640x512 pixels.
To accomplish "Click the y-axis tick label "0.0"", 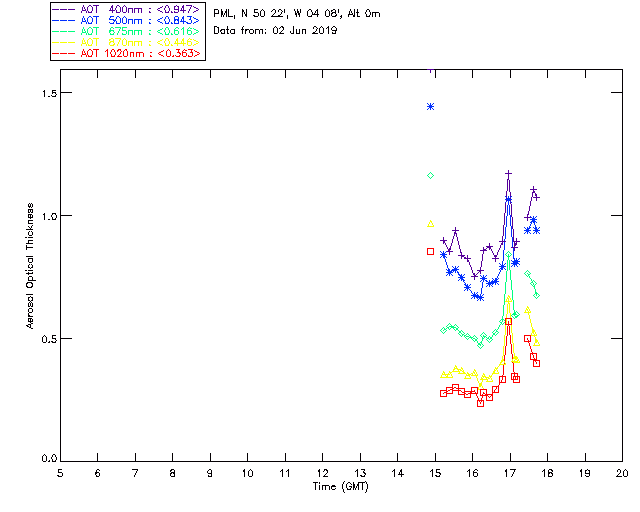I will click(x=49, y=459).
